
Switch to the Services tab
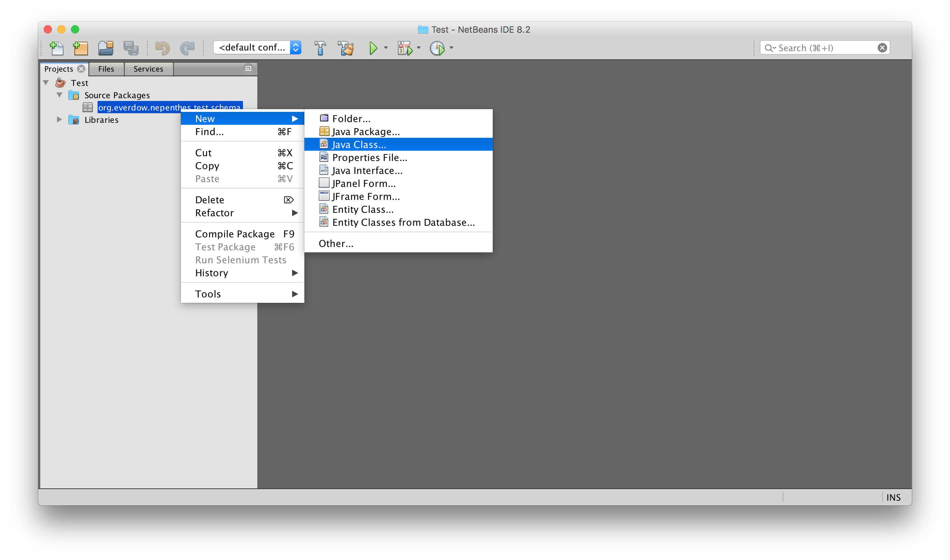click(148, 69)
